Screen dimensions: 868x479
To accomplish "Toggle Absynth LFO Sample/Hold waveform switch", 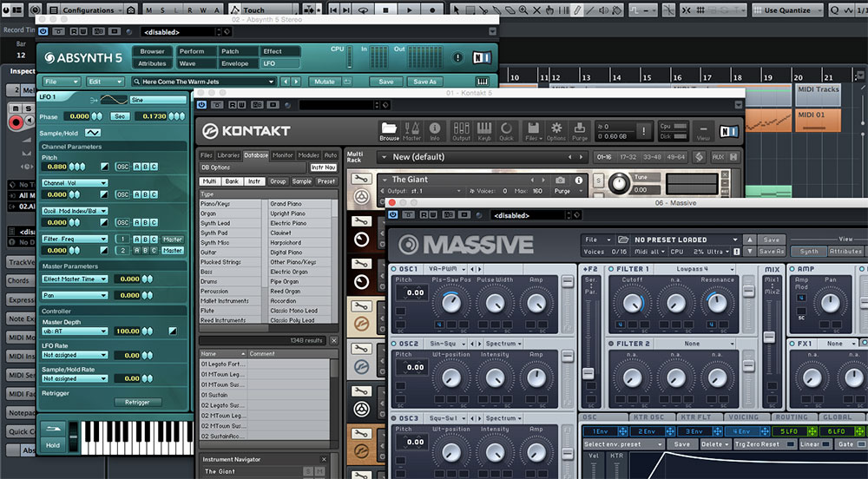I will coord(93,133).
